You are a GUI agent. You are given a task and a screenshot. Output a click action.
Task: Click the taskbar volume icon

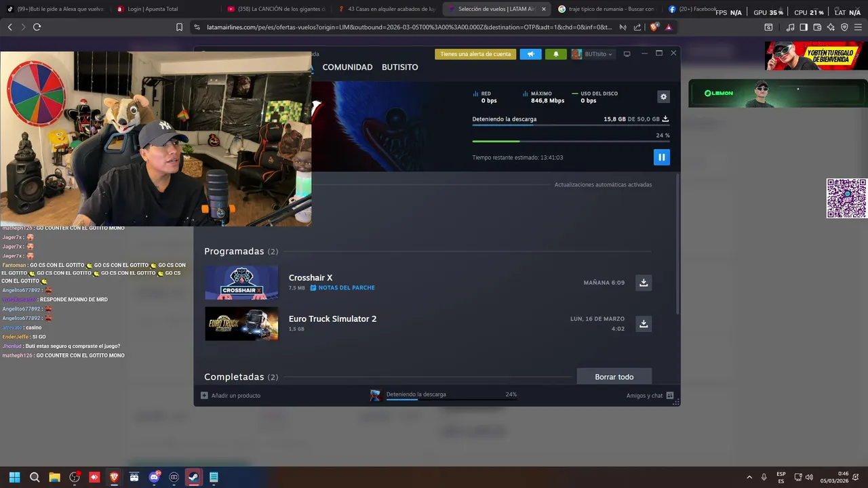[809, 477]
